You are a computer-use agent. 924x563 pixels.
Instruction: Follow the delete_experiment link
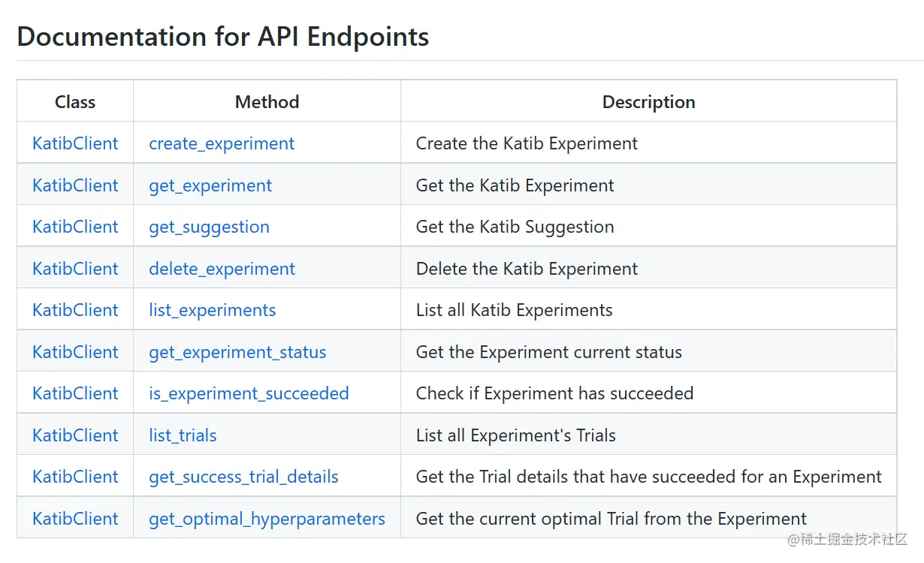pos(222,269)
